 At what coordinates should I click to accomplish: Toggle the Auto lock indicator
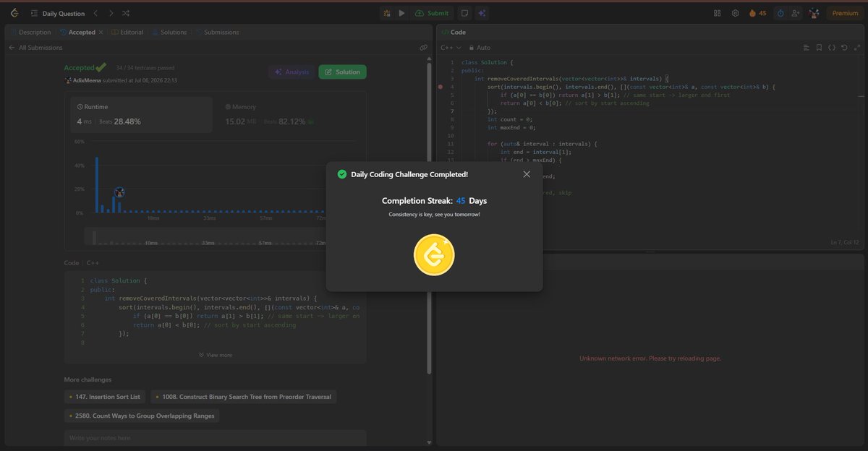(480, 48)
